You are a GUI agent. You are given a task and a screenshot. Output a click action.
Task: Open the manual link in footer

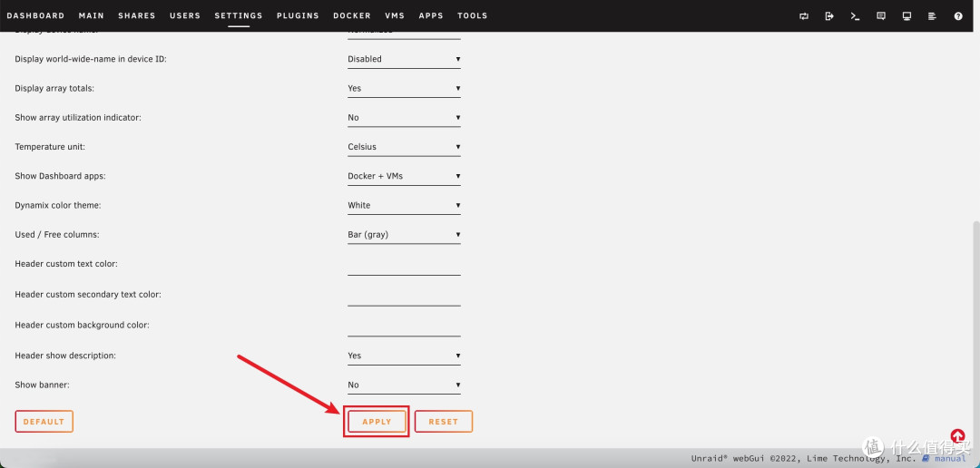pos(950,459)
